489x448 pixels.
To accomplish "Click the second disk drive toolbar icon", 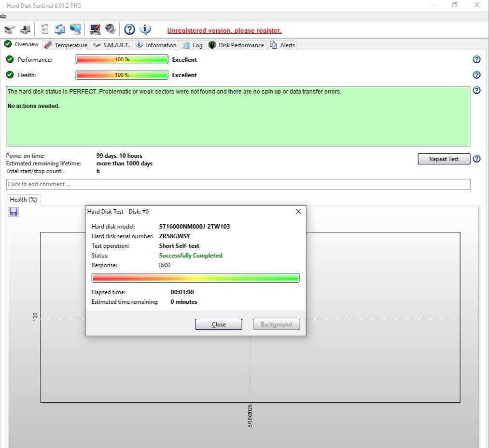I will pos(25,29).
